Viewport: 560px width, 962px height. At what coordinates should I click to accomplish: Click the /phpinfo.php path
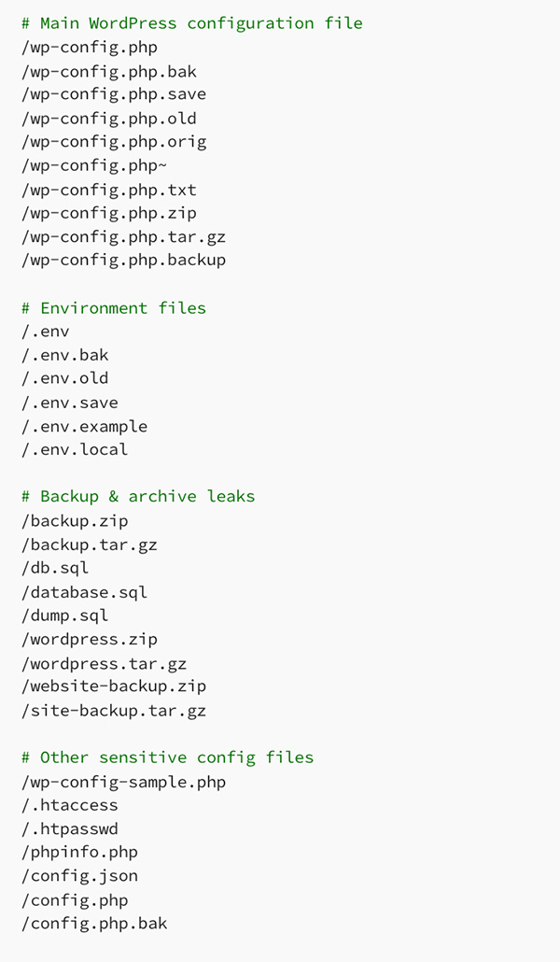(x=79, y=852)
